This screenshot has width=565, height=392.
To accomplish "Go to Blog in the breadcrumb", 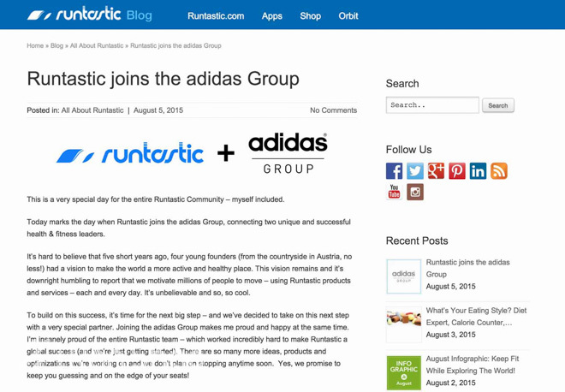I will click(x=56, y=45).
